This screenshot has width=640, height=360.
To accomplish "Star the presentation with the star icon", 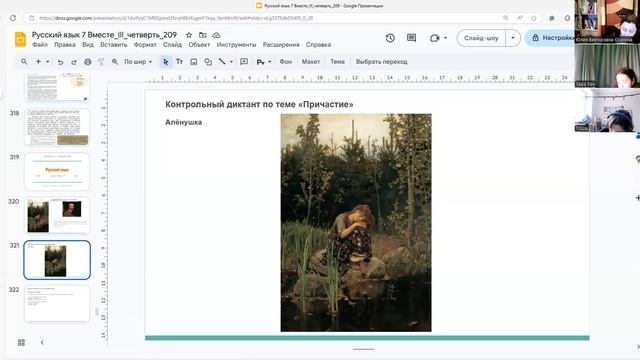I will (x=189, y=35).
